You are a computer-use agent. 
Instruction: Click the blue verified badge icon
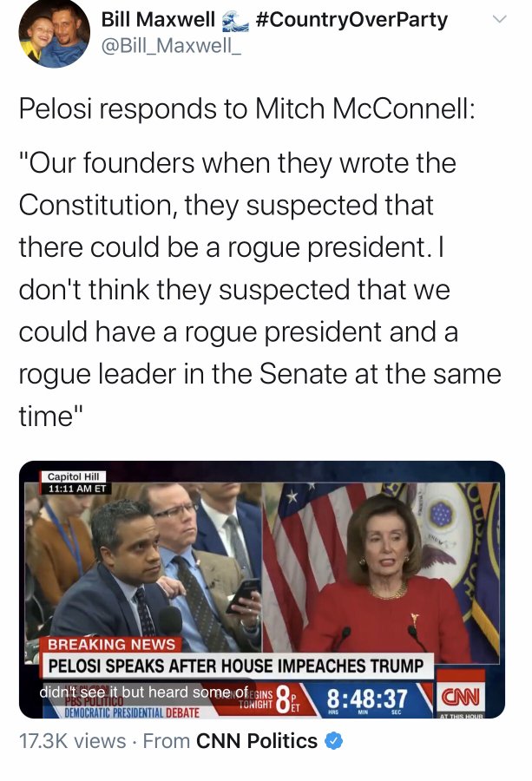pos(334,741)
